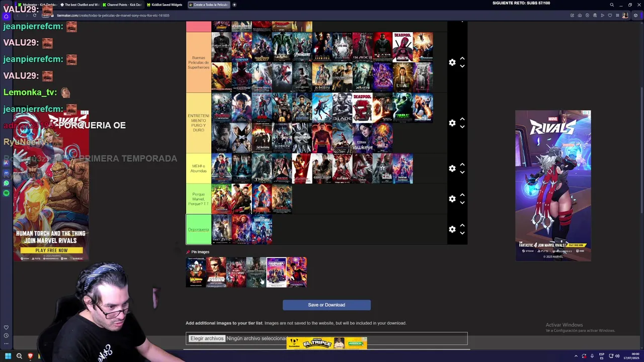Switch to Moderator - Kick Dashboard tab
Screen dimensions: 644x362
point(38,5)
